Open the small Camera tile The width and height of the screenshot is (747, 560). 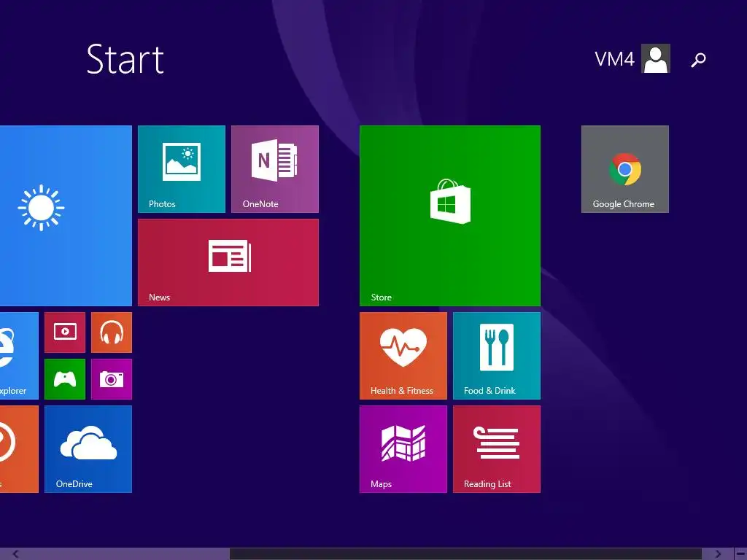(x=112, y=379)
